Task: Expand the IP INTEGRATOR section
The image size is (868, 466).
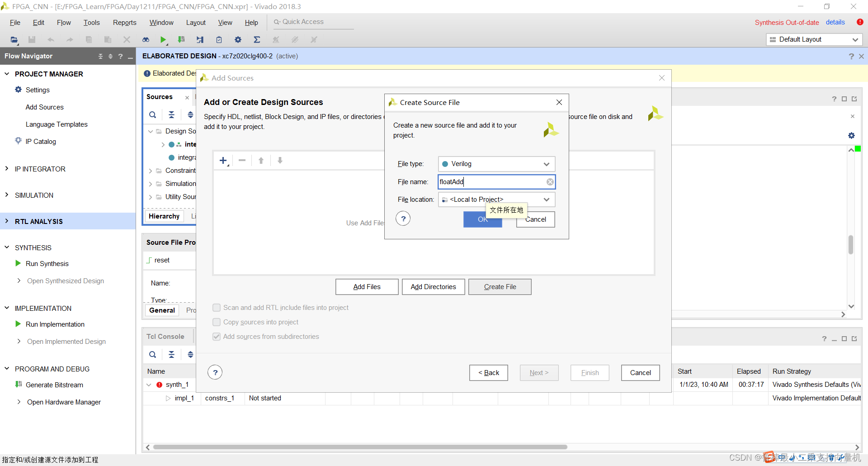Action: 7,169
